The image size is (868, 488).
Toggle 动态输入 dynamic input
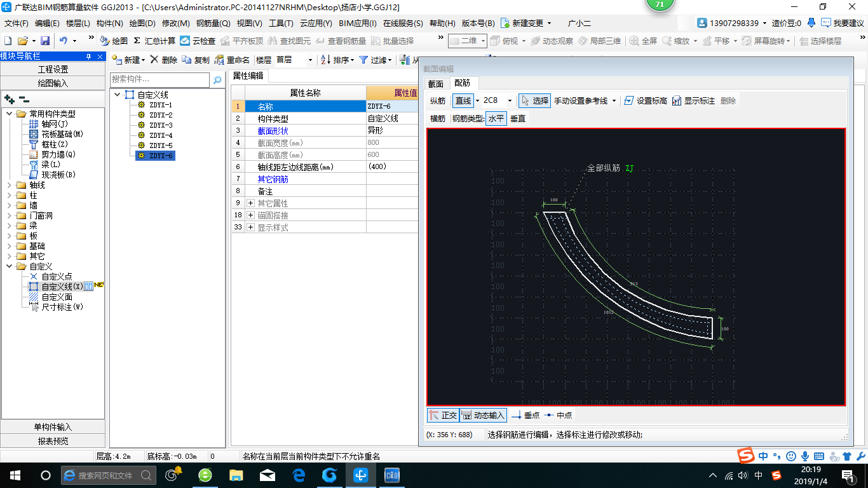(483, 415)
